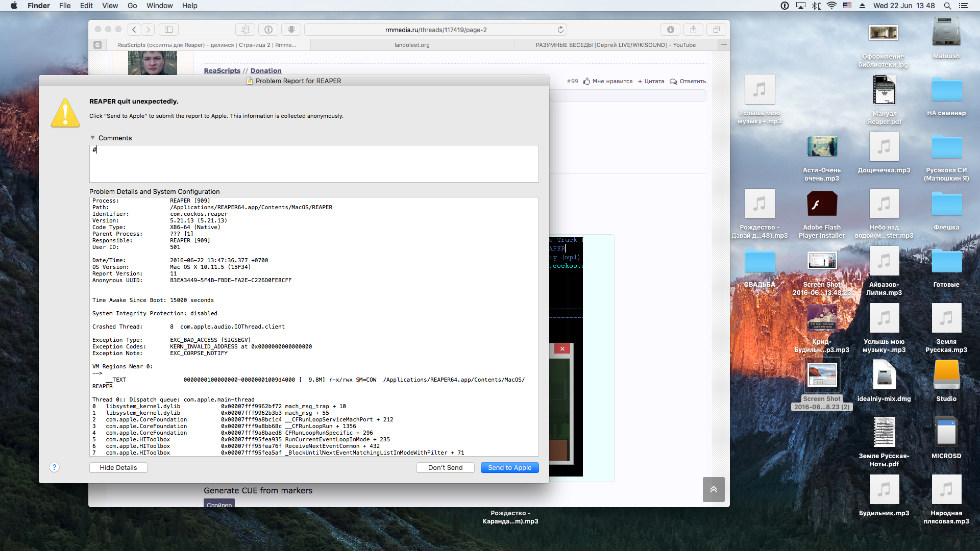Click Send to Apple button

coord(509,467)
